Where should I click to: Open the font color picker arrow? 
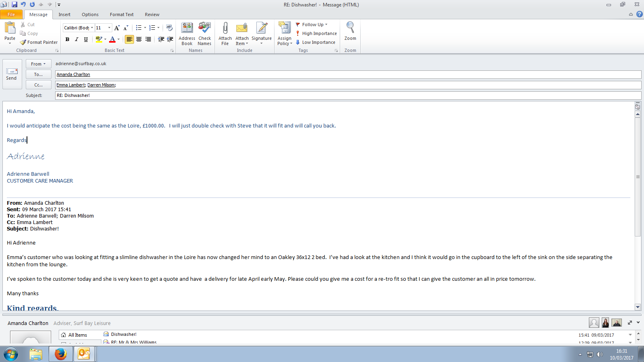[118, 39]
